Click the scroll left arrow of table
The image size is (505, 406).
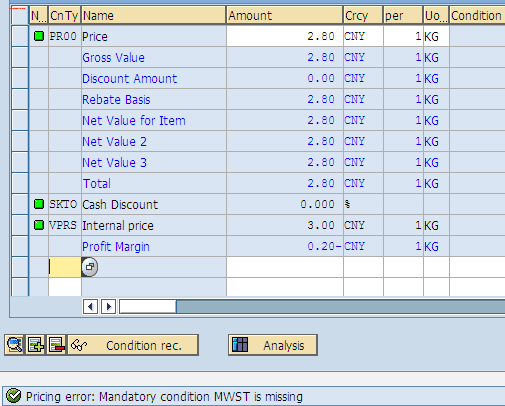90,306
